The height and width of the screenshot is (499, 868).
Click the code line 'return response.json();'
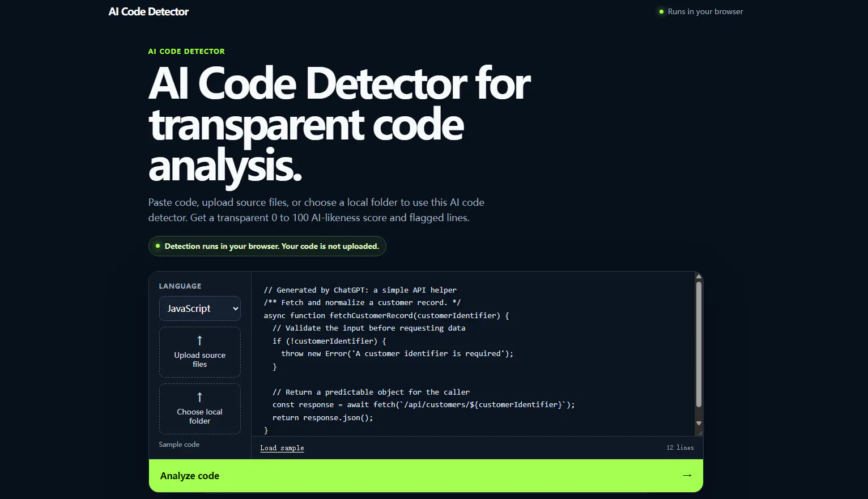(323, 418)
